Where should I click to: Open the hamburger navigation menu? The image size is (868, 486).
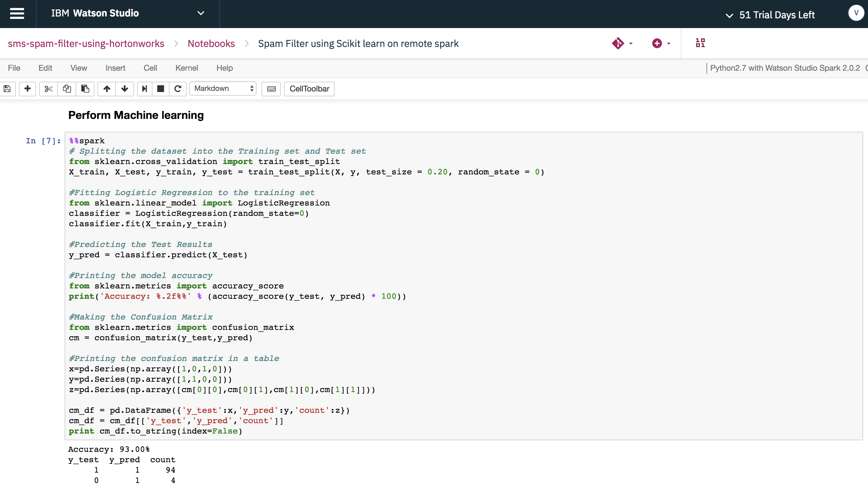pyautogui.click(x=17, y=13)
